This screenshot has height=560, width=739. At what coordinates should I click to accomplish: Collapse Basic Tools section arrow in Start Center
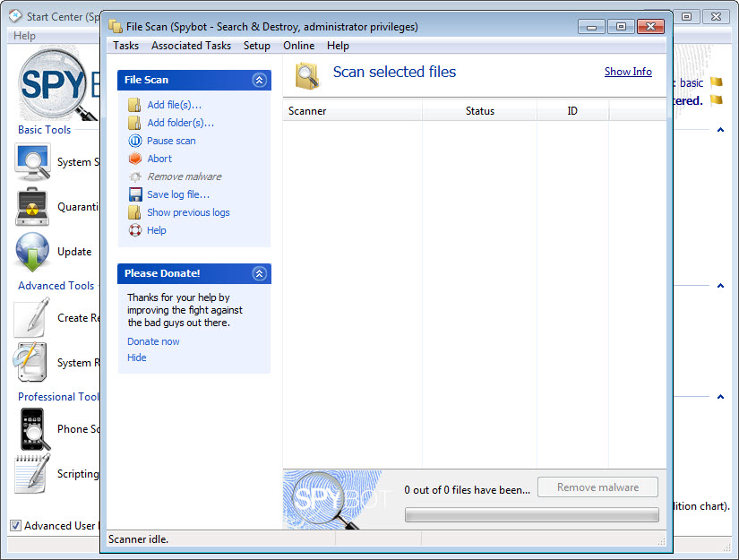pos(720,130)
